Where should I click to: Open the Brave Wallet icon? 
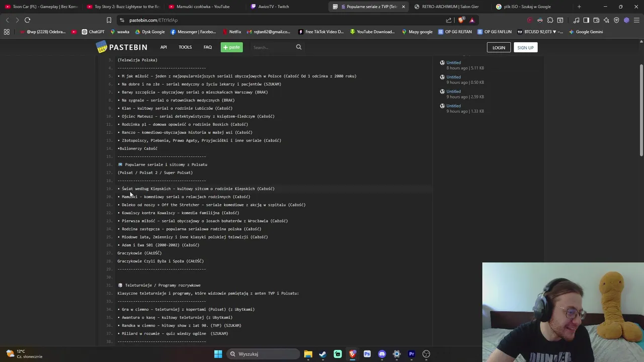pyautogui.click(x=596, y=20)
